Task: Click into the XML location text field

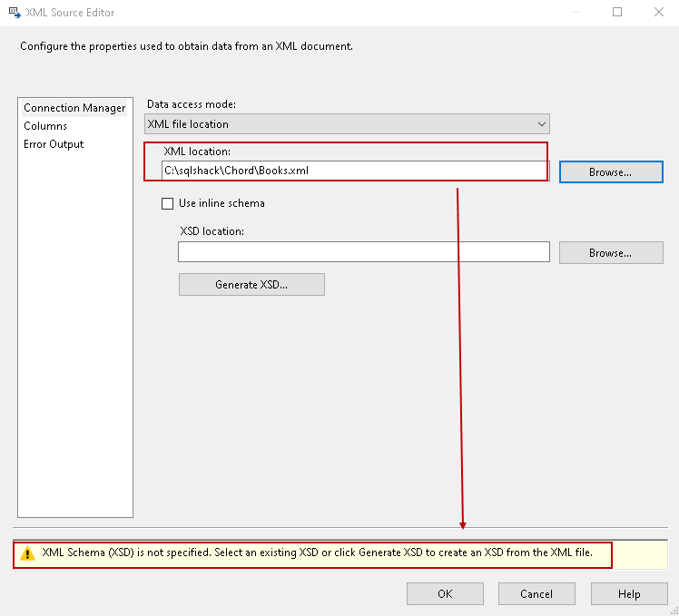Action: tap(354, 170)
